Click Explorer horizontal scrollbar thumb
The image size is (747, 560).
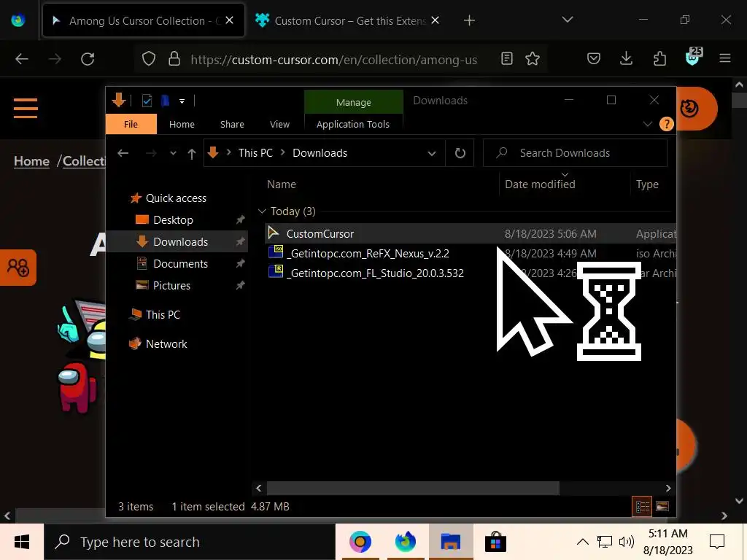pos(413,488)
